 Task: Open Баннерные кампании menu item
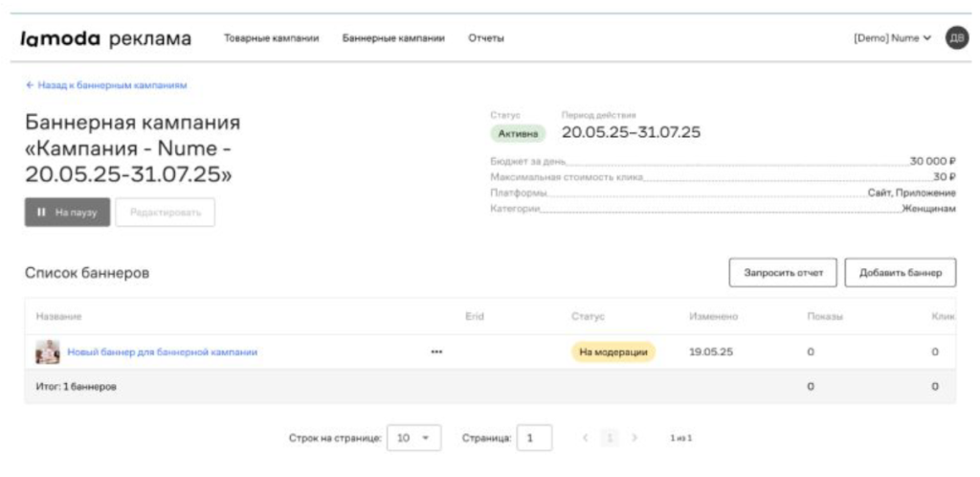click(393, 38)
